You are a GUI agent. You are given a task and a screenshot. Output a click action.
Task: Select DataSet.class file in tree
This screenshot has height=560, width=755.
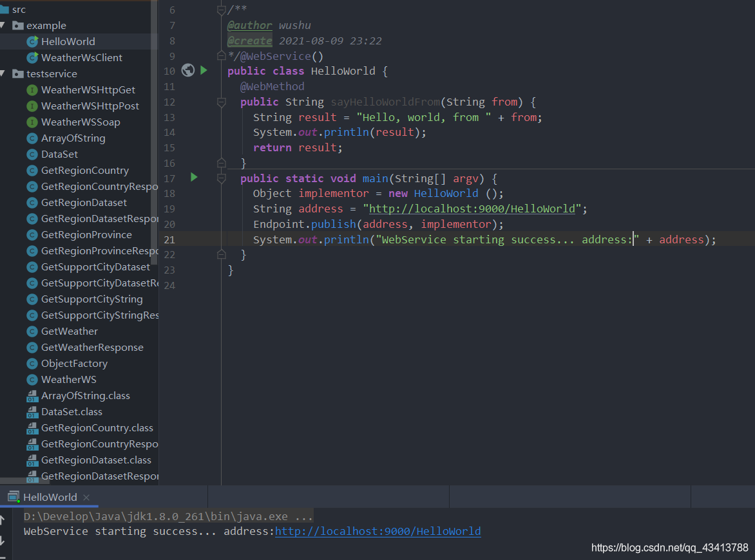click(x=72, y=412)
